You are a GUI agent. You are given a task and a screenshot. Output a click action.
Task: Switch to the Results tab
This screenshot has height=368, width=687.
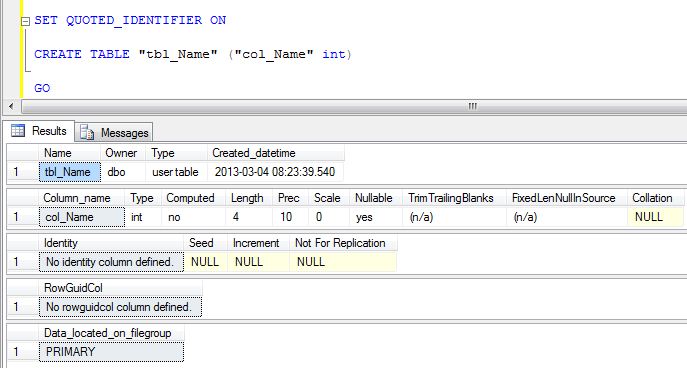point(39,131)
